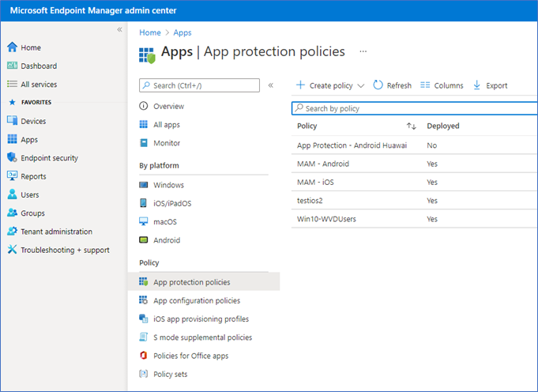Click the Devices icon in favorites

13,120
